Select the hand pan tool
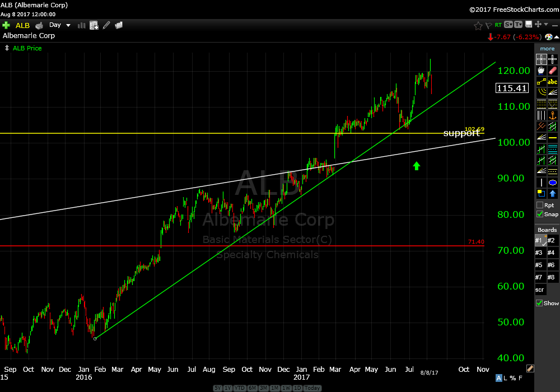This screenshot has height=392, width=560. [x=541, y=71]
